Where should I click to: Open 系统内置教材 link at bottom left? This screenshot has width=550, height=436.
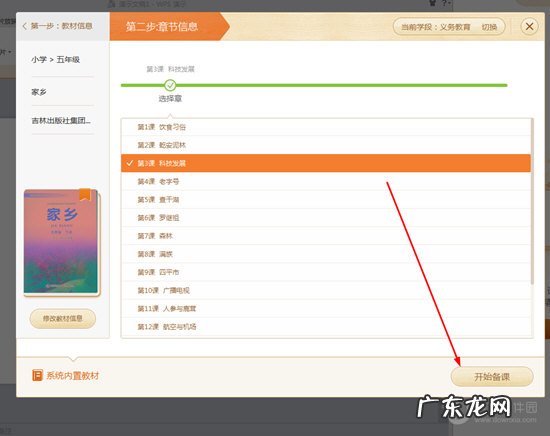[73, 376]
